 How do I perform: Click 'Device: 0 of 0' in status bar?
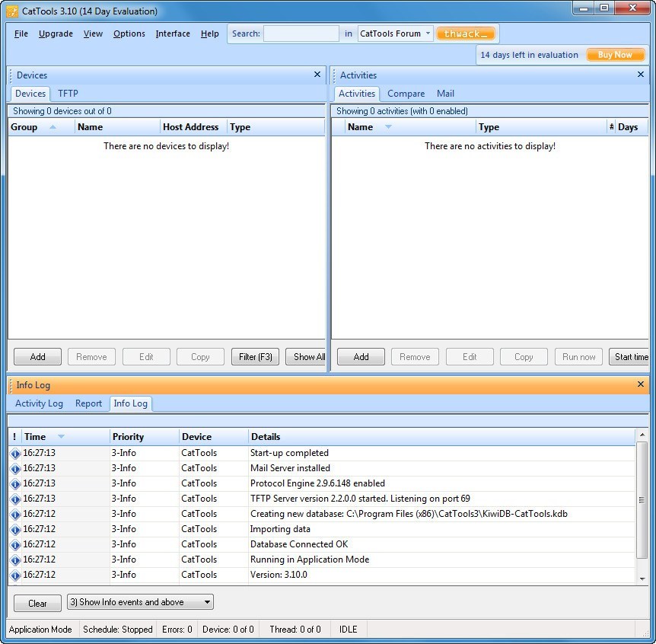coord(228,630)
